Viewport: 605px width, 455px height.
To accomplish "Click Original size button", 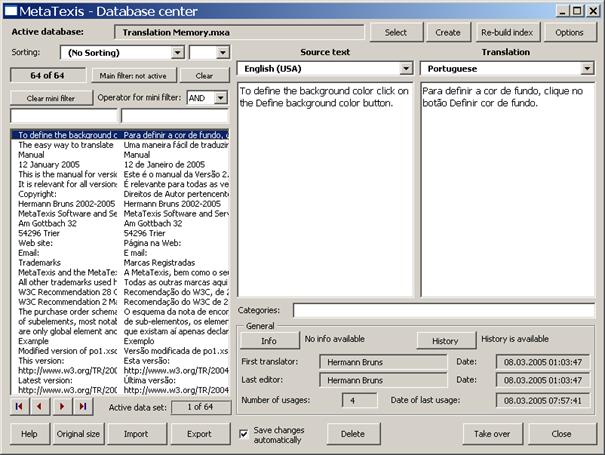I will tap(78, 434).
